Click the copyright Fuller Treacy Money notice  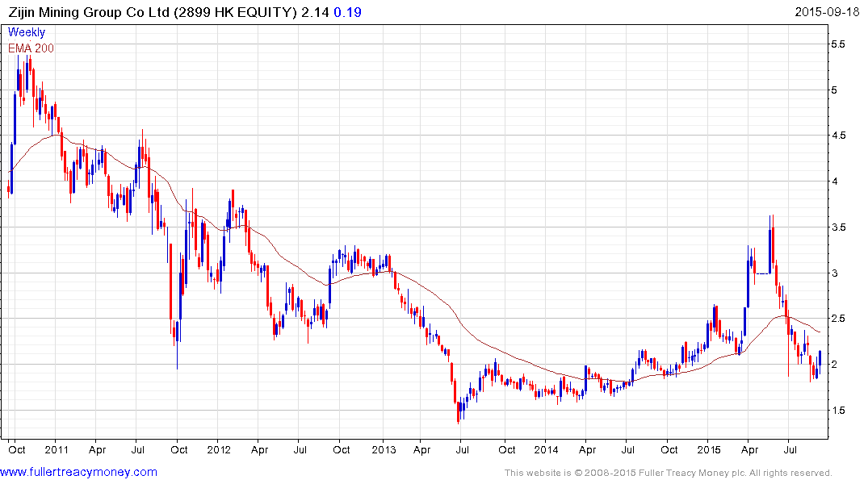(x=669, y=473)
